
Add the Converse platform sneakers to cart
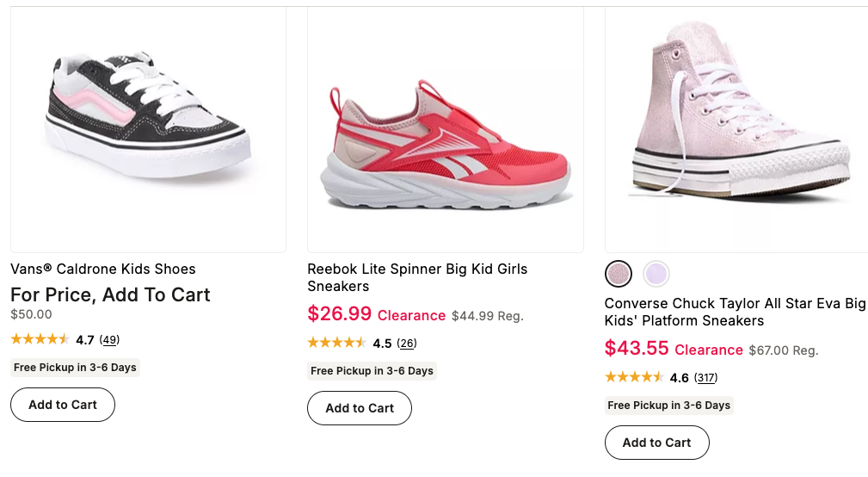pos(656,443)
